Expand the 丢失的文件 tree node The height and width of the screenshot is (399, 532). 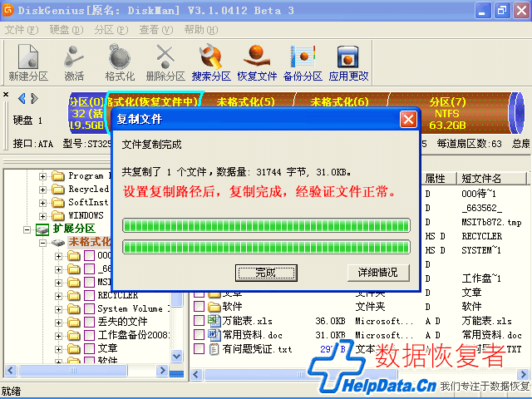coord(59,323)
